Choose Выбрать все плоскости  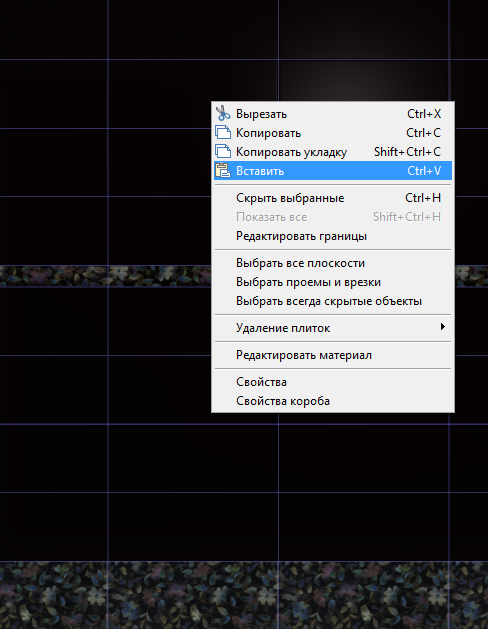(x=333, y=263)
